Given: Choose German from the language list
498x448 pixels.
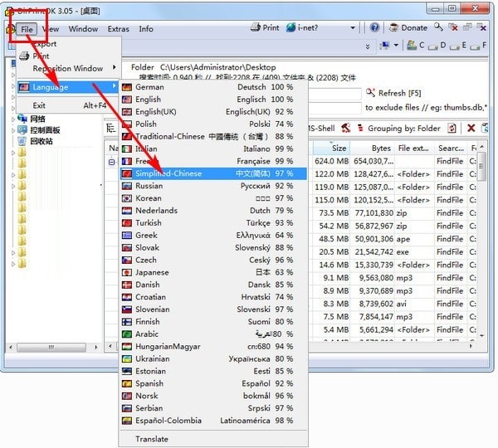Looking at the screenshot, I should click(213, 87).
